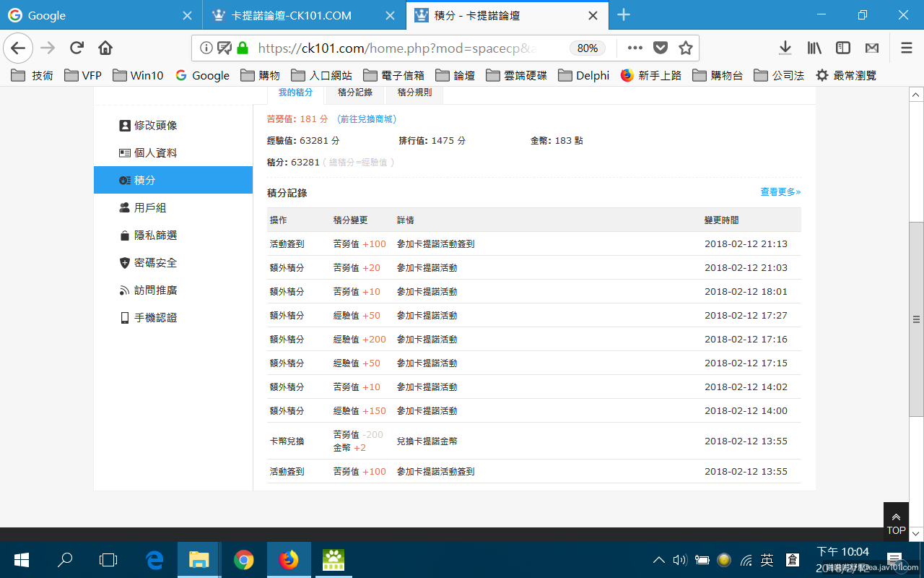Click the 兌換卡提諾金幣 detail text
The image size is (924, 578).
tap(427, 441)
